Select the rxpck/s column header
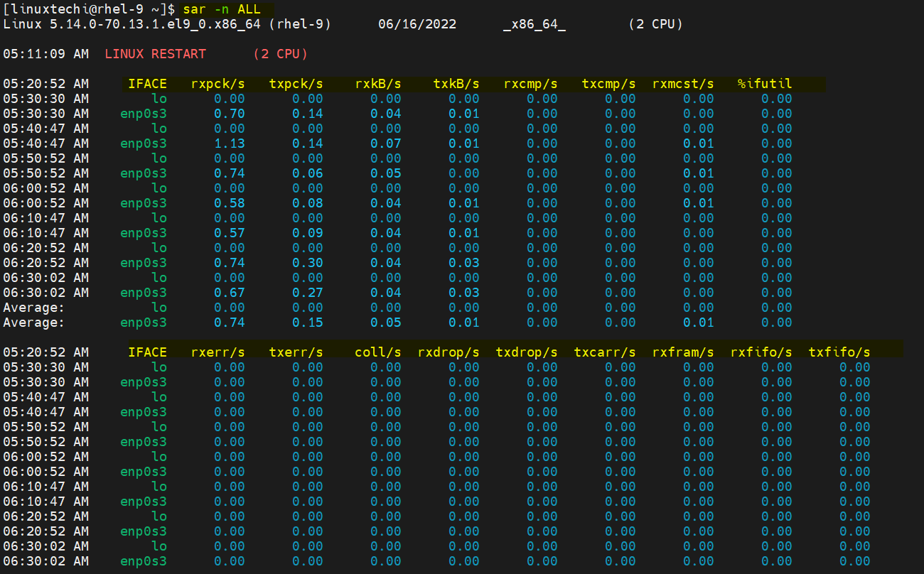Screen dimensions: 924x574 click(217, 83)
